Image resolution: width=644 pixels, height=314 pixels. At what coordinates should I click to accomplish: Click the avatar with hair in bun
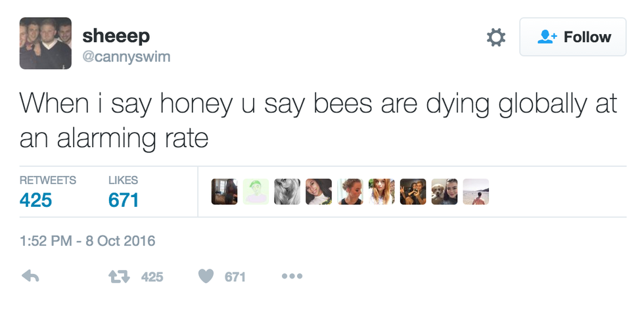point(350,192)
